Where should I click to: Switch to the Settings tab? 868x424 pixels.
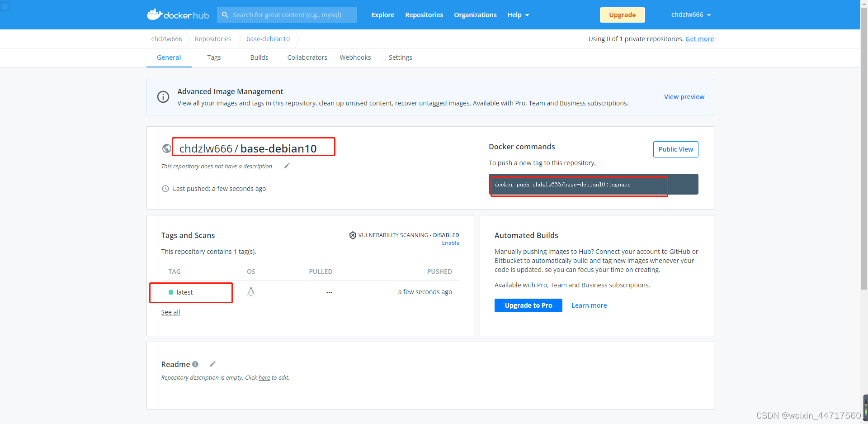point(401,57)
